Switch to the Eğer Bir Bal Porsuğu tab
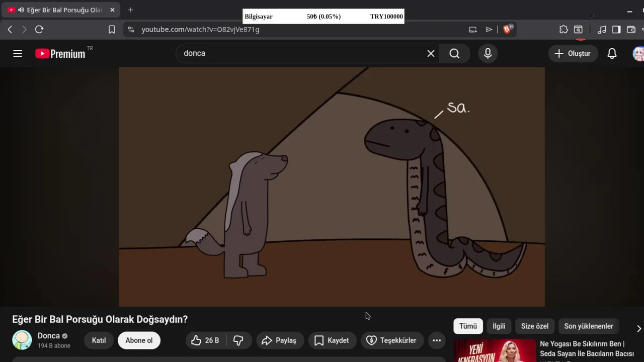This screenshot has width=644, height=362. point(60,10)
